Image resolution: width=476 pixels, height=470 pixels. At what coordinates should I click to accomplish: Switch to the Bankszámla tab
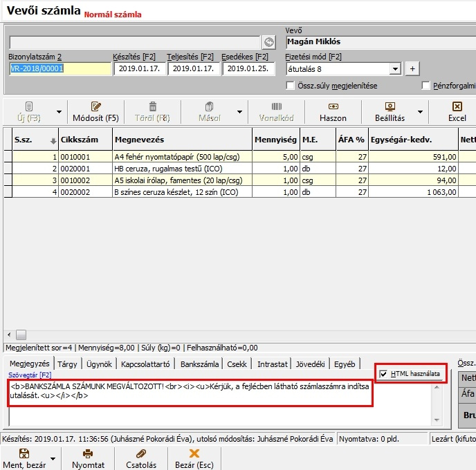click(200, 364)
